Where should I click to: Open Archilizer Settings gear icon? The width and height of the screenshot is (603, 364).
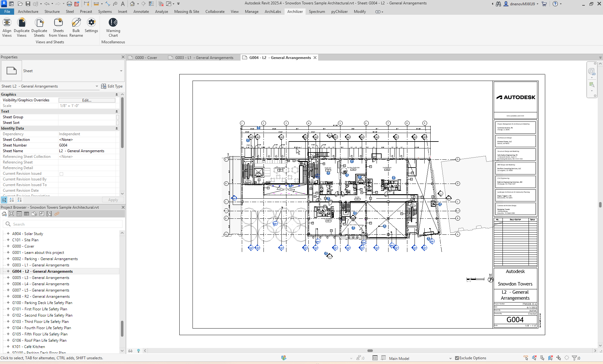91,23
